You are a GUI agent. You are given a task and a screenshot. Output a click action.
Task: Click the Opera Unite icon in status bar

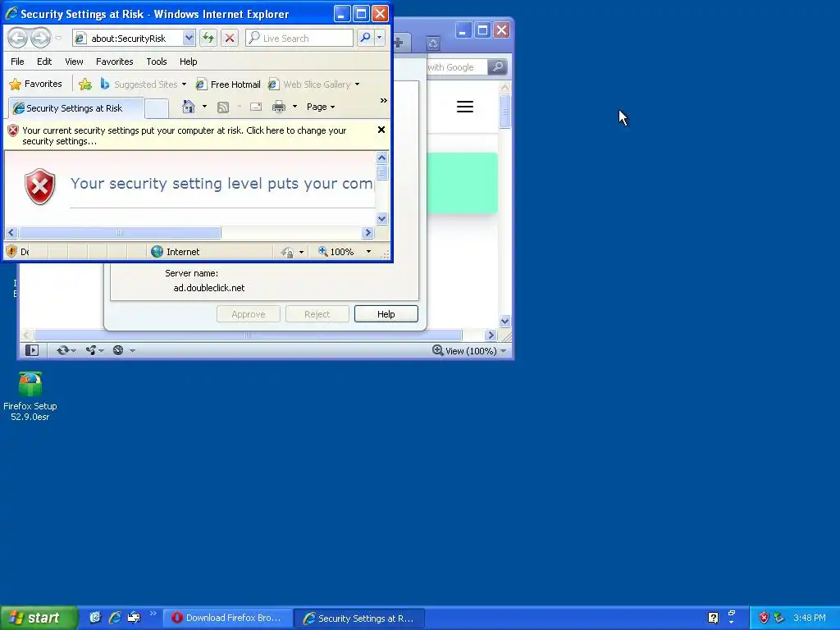(91, 350)
